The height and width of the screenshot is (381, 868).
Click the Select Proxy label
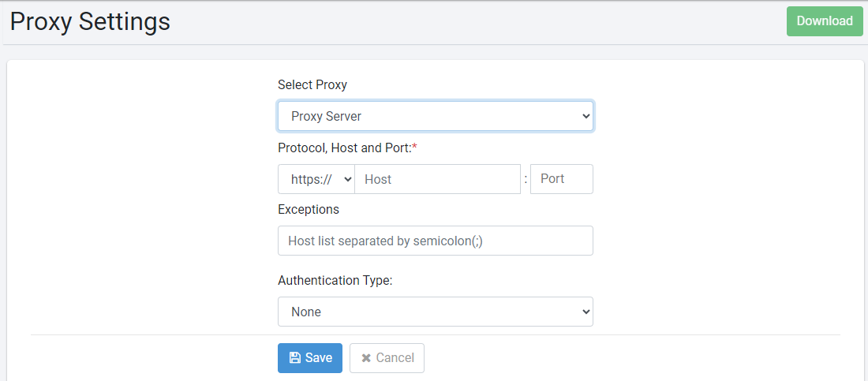312,84
